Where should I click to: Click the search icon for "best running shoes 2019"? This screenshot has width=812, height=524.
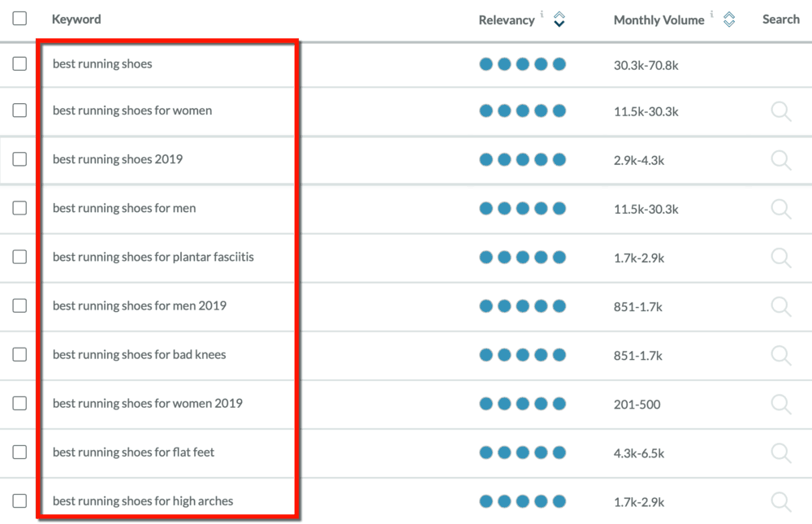[x=781, y=160]
